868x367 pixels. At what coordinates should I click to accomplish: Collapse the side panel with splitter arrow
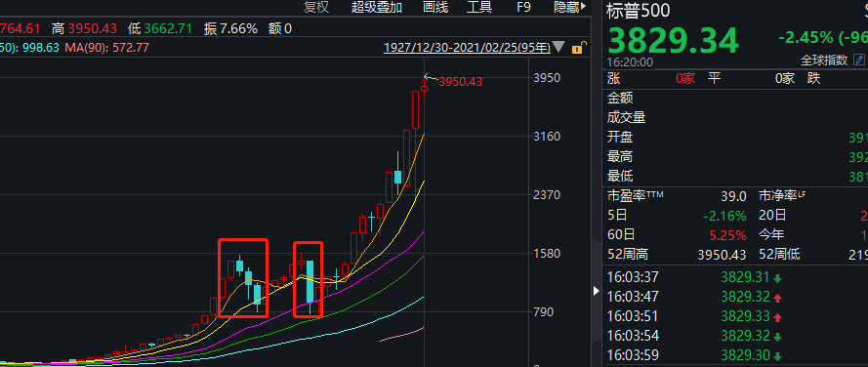click(597, 290)
